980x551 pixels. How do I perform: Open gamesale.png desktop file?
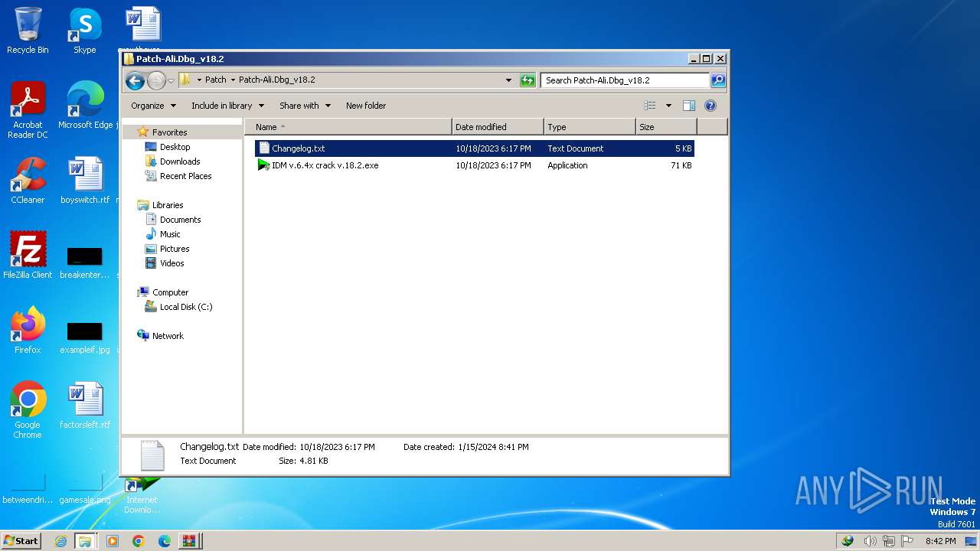[85, 490]
